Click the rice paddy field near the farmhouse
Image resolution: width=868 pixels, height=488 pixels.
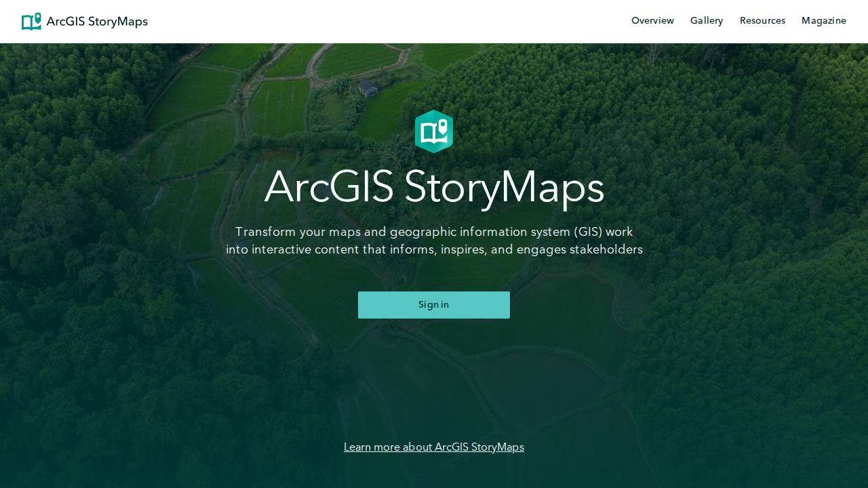point(279,105)
